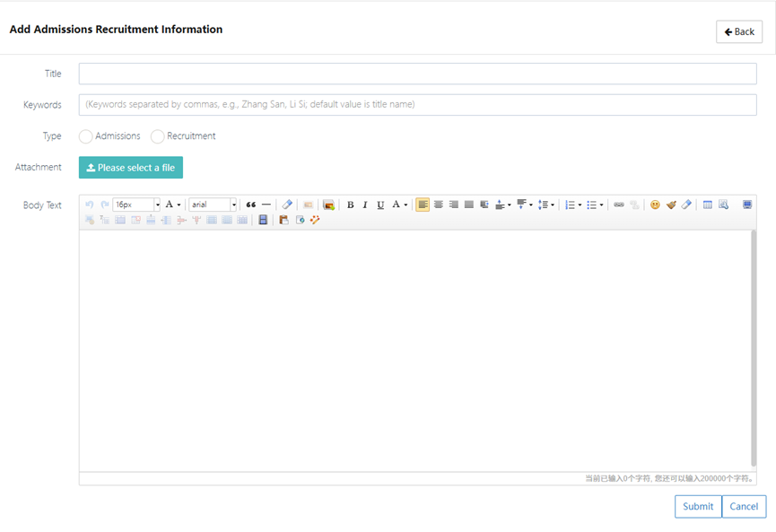Insert a hyperlink

(618, 205)
